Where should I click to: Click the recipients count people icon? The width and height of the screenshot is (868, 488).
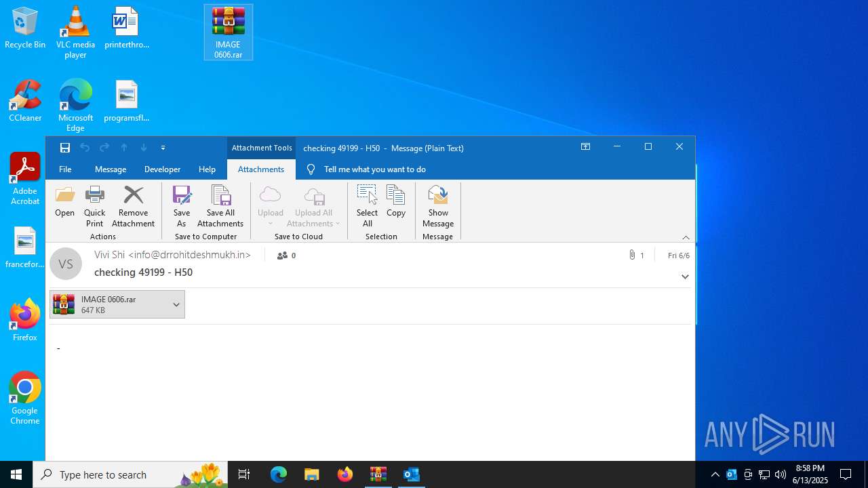pyautogui.click(x=283, y=256)
